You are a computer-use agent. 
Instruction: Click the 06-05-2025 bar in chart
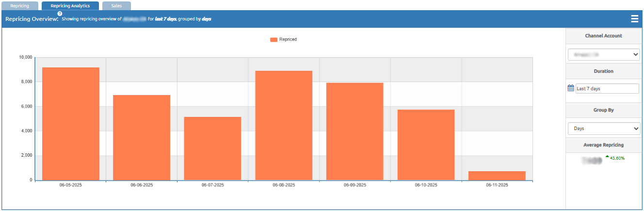coord(71,124)
